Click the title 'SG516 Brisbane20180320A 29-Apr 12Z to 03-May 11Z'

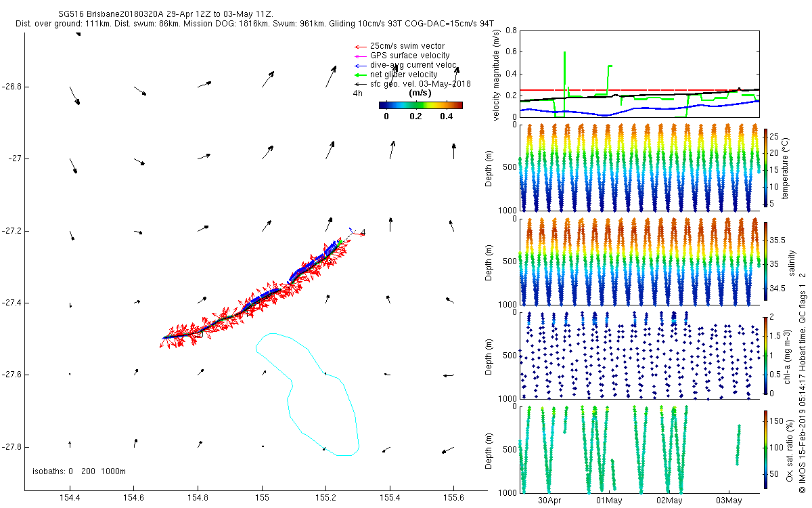click(165, 14)
